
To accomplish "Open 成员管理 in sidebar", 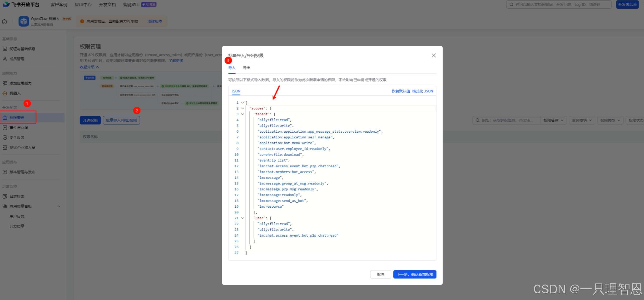I will (x=17, y=59).
